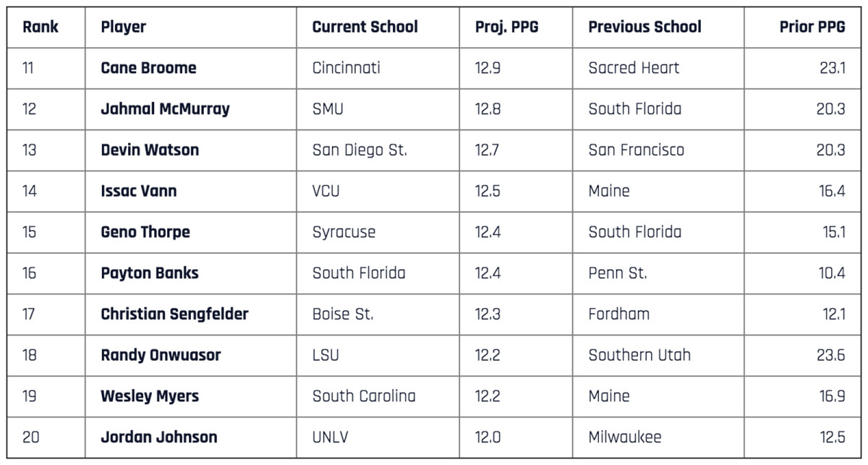The image size is (868, 465).
Task: Click the Rank column header
Action: [x=41, y=27]
